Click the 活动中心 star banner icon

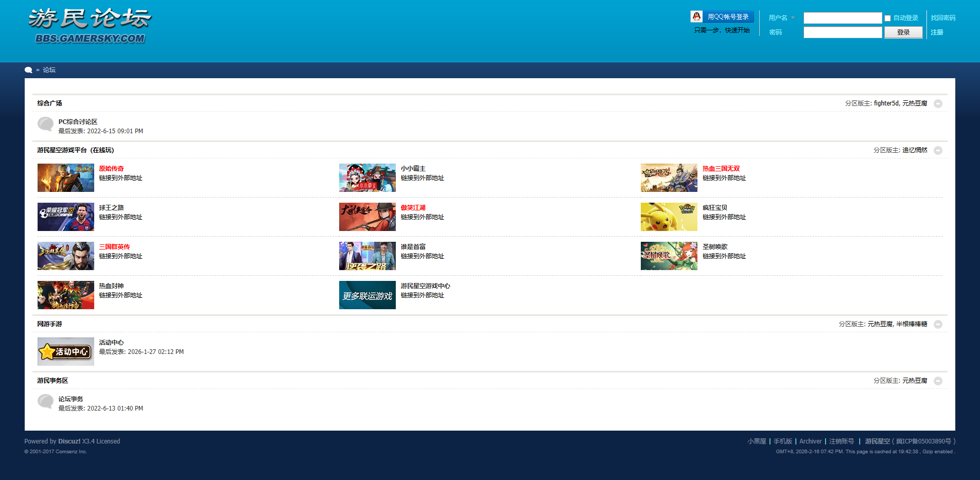pos(66,351)
